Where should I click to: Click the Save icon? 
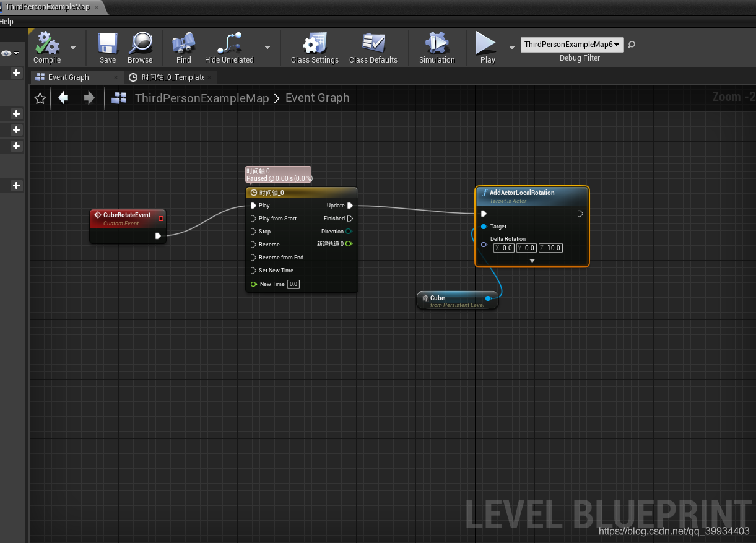click(x=106, y=43)
